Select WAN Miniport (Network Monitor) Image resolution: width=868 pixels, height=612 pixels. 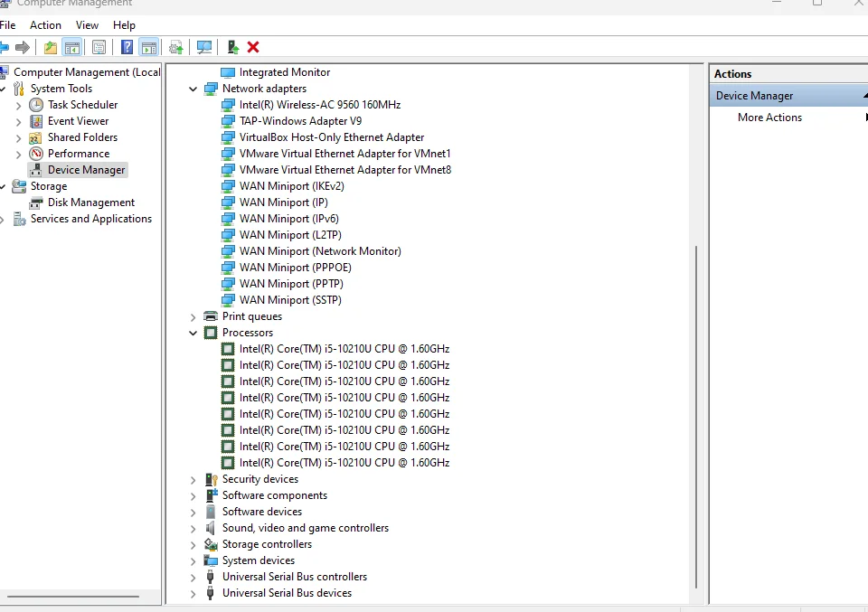tap(320, 251)
